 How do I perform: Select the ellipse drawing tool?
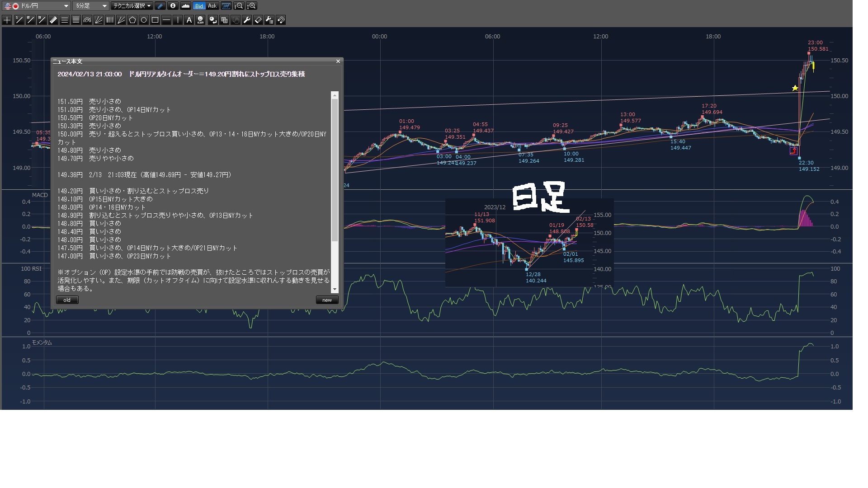tap(144, 20)
